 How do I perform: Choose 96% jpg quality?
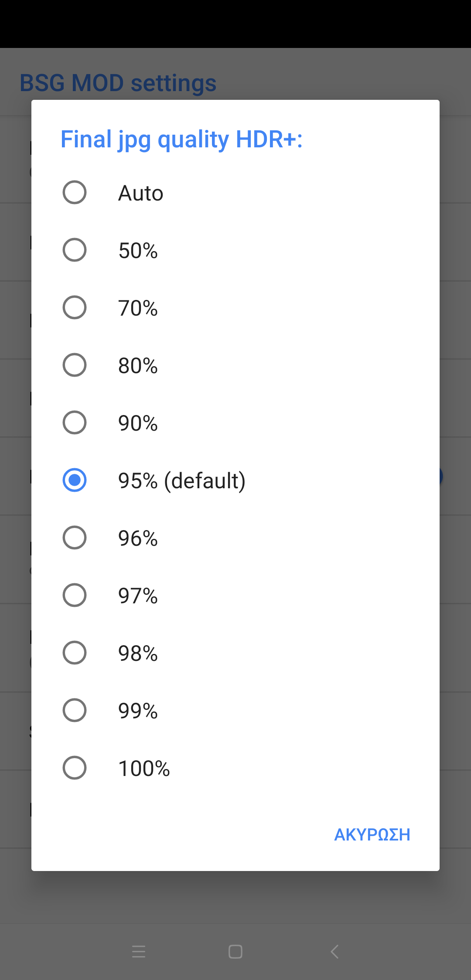(x=75, y=538)
